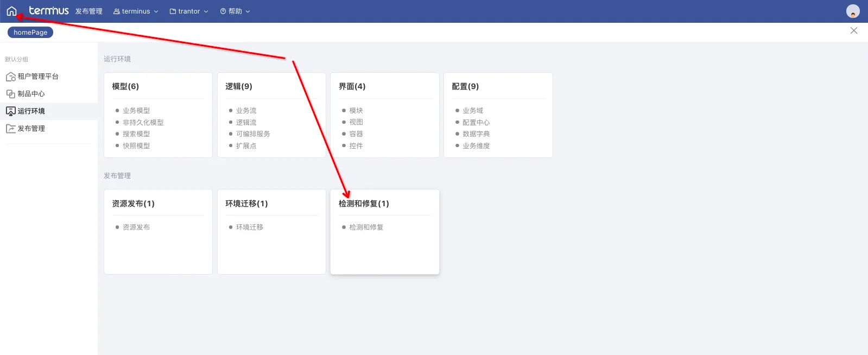Click the 搜索模型 link
Screen dimensions: 868x355
click(136, 134)
